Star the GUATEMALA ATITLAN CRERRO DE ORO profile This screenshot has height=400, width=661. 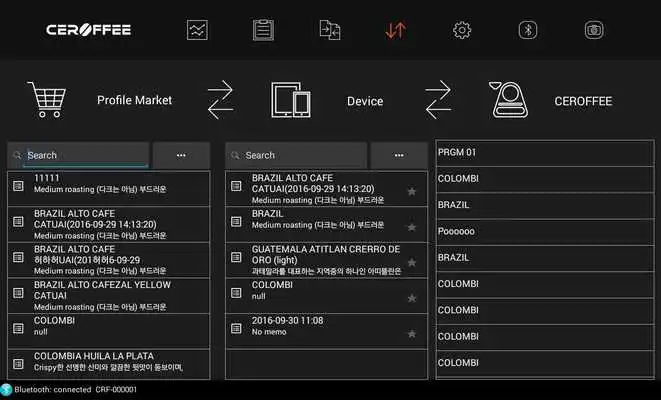[412, 262]
